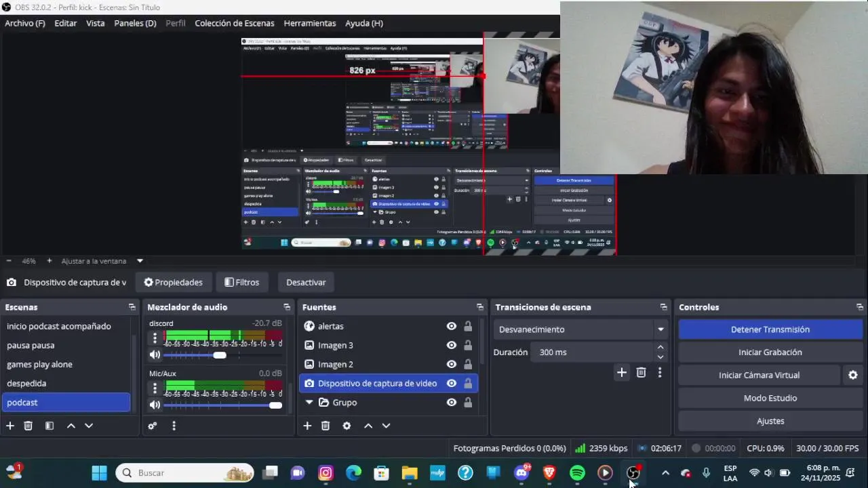Open Herramientas menu
Screen dimensions: 868x488
click(x=310, y=23)
